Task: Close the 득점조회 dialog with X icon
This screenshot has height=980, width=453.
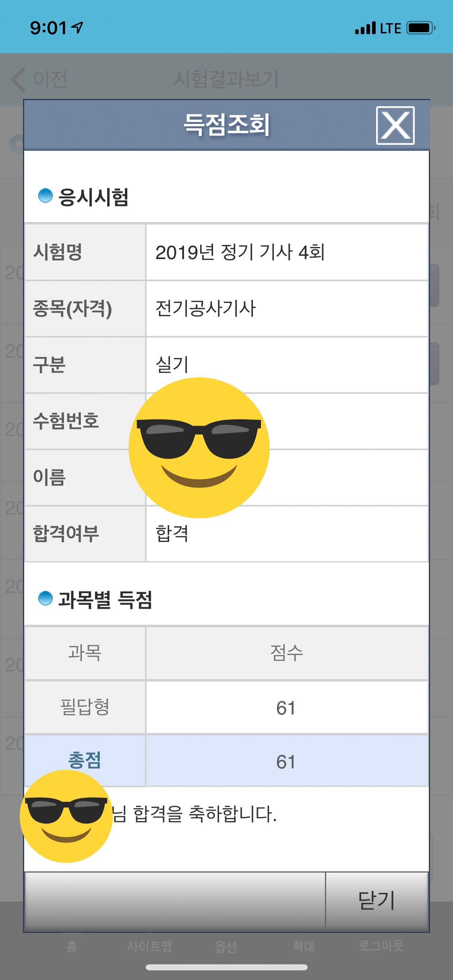Action: (395, 125)
